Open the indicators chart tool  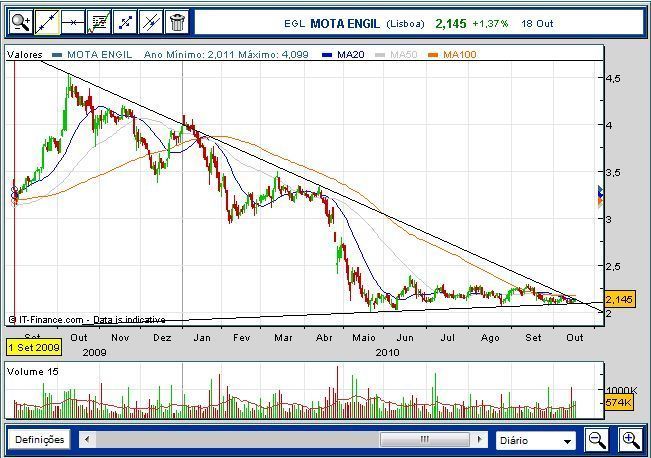[99, 22]
